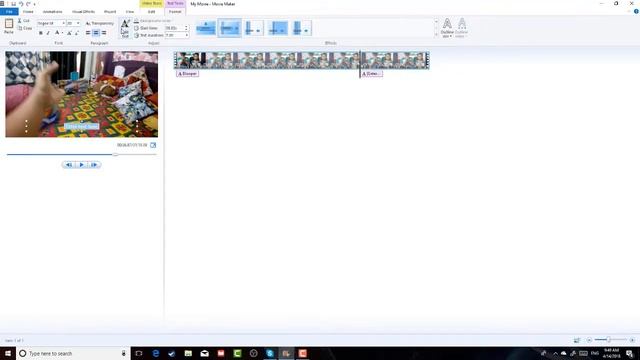Open the notification center icon
This screenshot has height=360, width=640.
[x=629, y=353]
